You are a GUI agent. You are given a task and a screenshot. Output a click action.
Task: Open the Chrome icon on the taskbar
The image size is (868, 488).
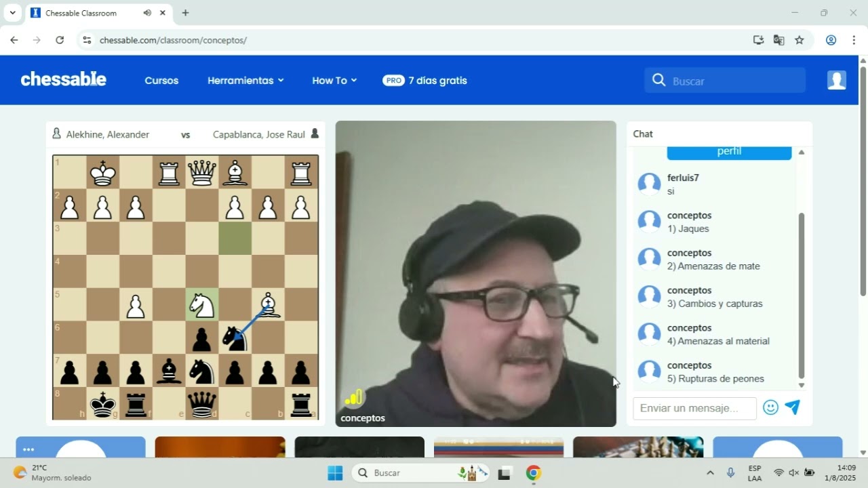pyautogui.click(x=534, y=473)
